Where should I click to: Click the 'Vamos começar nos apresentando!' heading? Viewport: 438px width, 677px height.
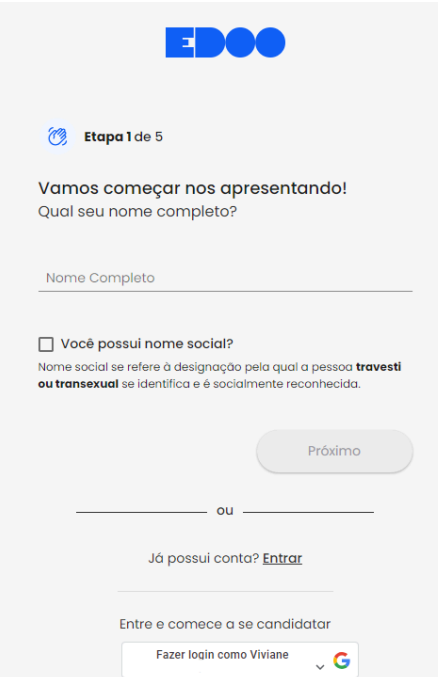pos(192,188)
